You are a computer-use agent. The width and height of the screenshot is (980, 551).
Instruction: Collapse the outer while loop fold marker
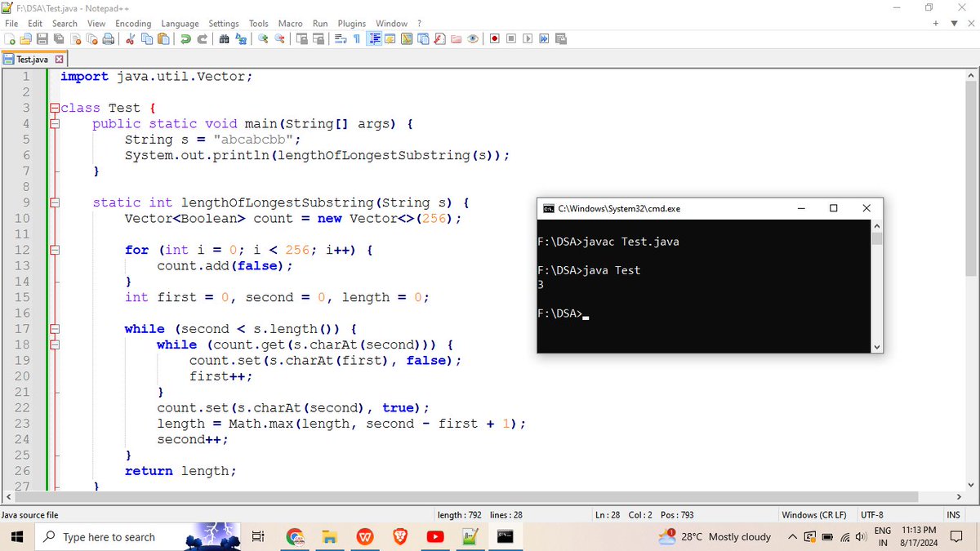[54, 329]
